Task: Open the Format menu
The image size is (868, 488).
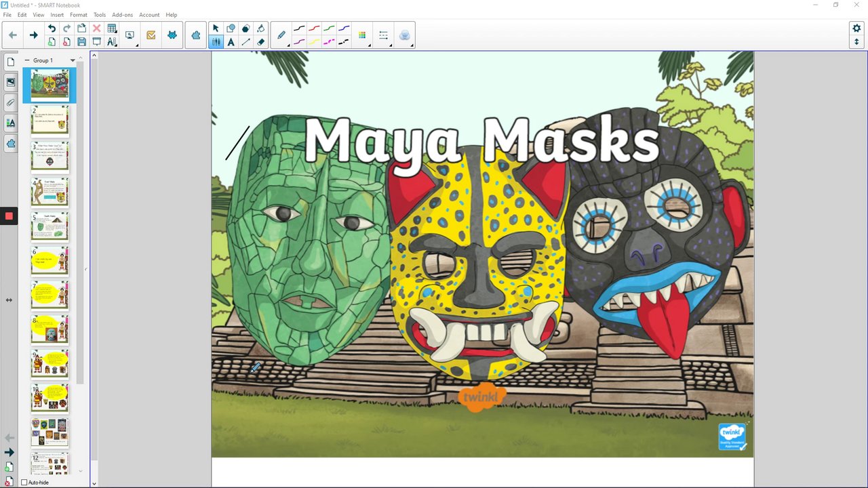Action: (x=79, y=15)
